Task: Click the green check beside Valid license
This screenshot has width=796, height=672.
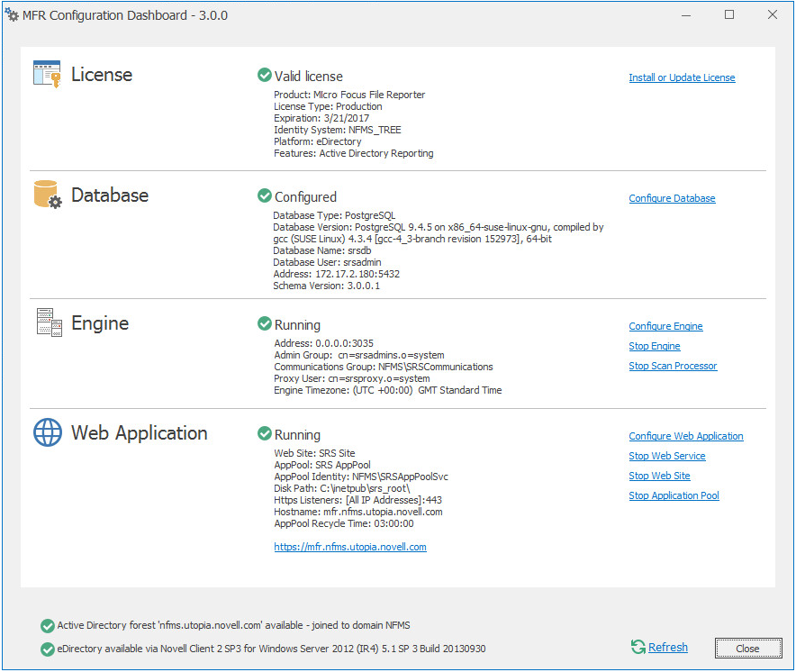Action: coord(265,76)
